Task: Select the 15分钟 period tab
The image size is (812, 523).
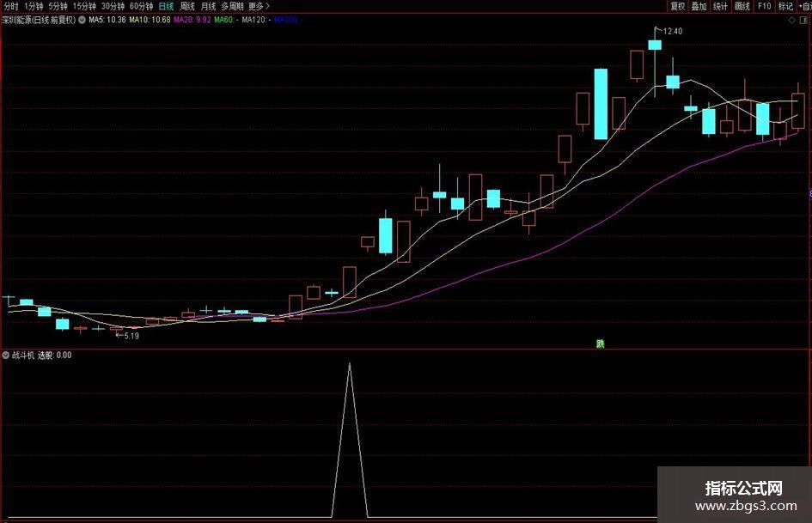Action: coord(84,6)
